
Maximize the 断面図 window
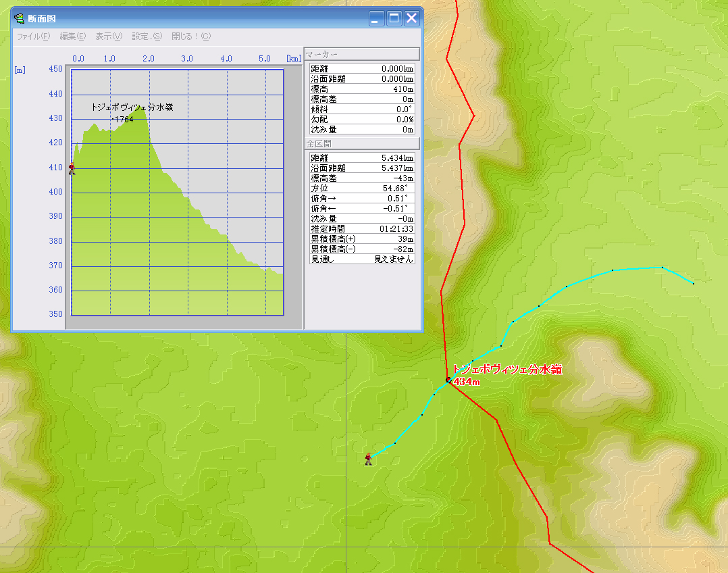(394, 18)
